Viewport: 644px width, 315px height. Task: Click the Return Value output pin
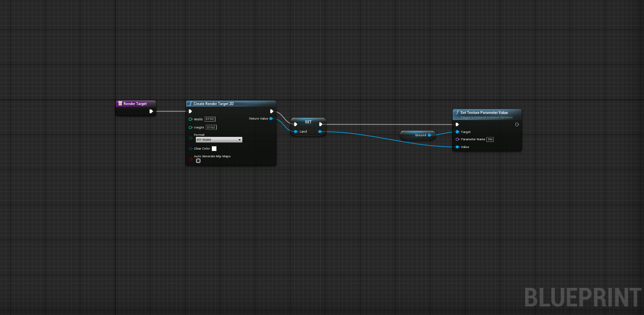click(271, 119)
